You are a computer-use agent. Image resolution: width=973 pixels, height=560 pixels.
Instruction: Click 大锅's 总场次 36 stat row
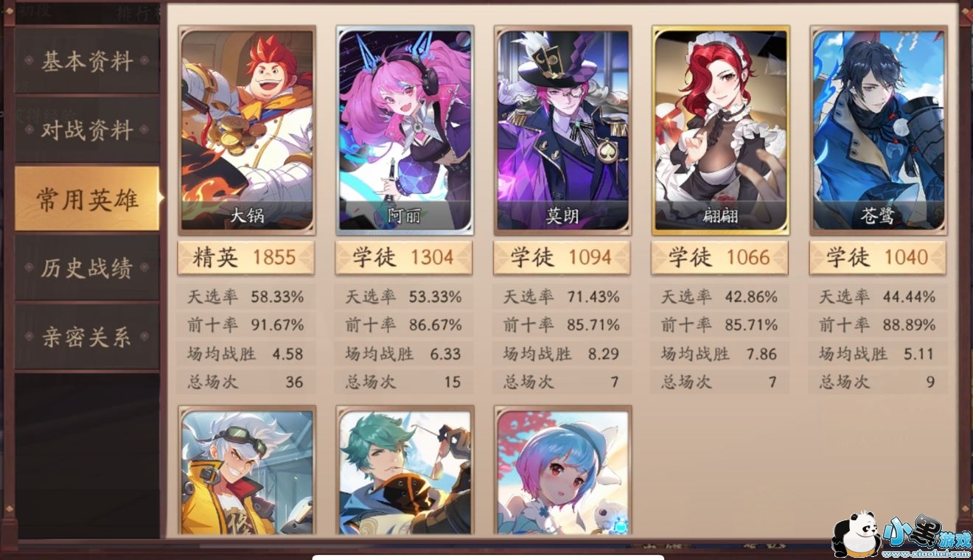click(x=246, y=382)
